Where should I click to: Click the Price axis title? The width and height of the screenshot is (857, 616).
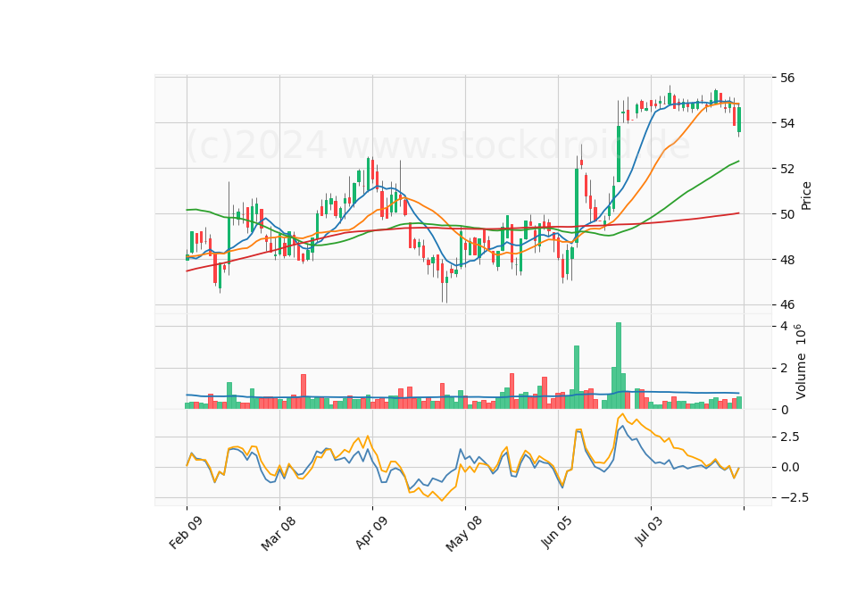coord(806,196)
